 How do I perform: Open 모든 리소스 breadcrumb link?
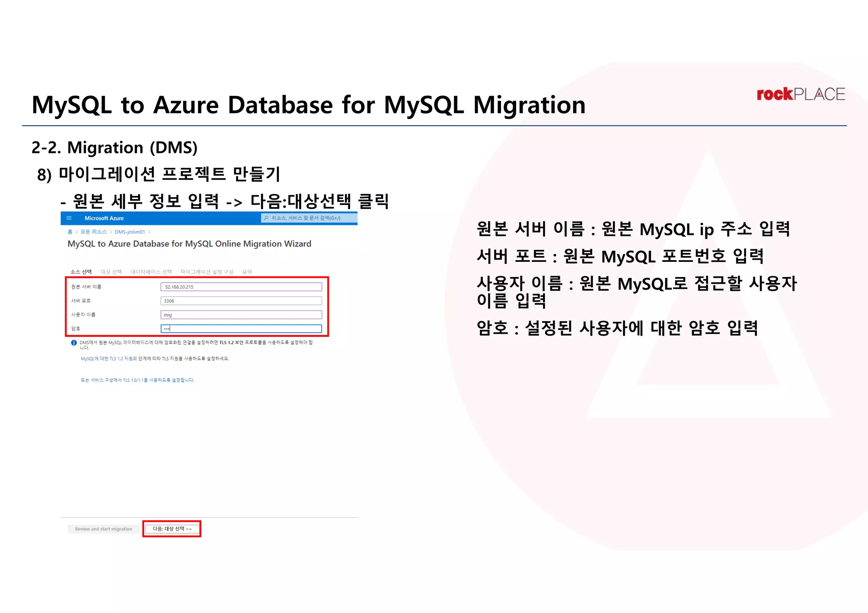click(94, 232)
